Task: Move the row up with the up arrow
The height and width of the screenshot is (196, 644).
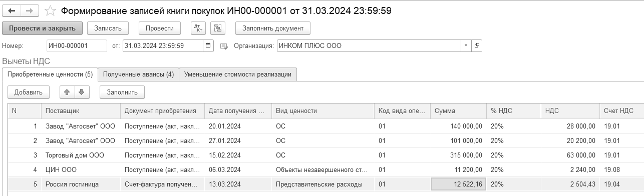Action: (67, 91)
